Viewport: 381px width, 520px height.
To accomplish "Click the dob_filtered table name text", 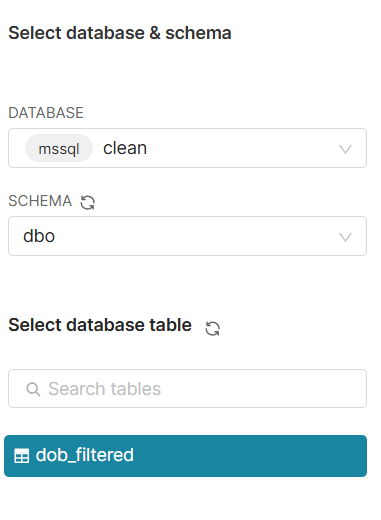I will tap(85, 455).
